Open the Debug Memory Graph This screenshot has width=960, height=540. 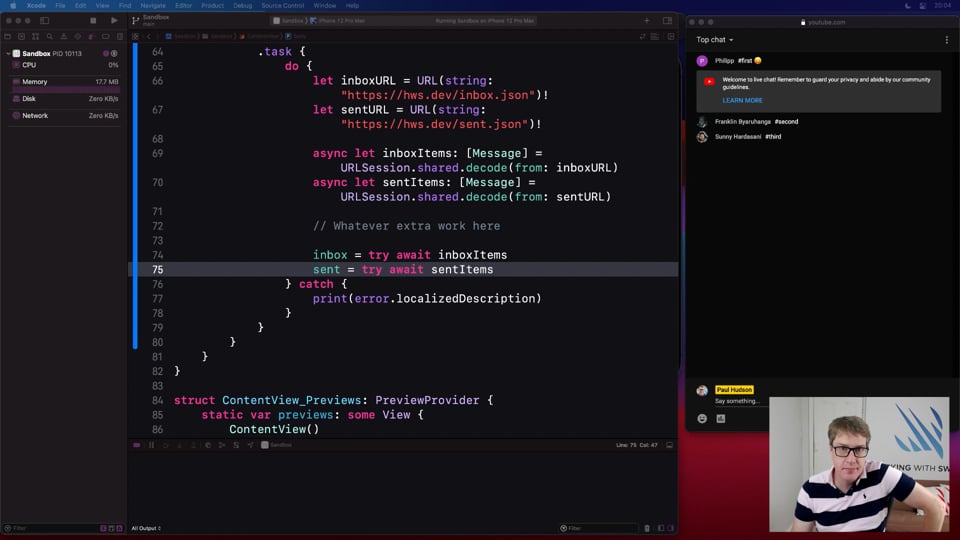[x=222, y=445]
